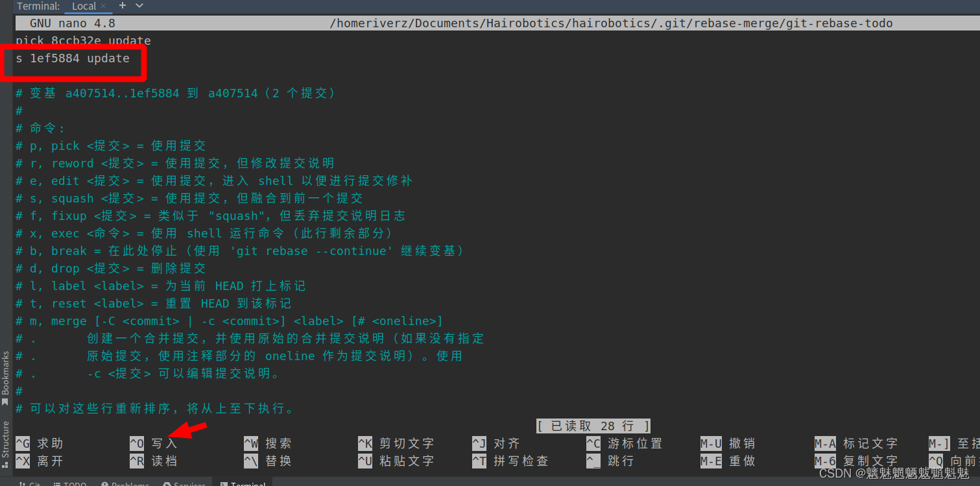The height and width of the screenshot is (486, 980).
Task: Click the '[ 已读取 28 行 ]' status message
Action: pos(593,426)
